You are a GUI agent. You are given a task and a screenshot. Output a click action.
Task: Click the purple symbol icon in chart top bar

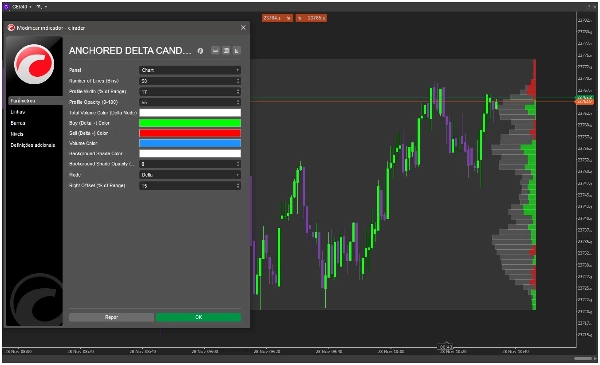[6, 7]
